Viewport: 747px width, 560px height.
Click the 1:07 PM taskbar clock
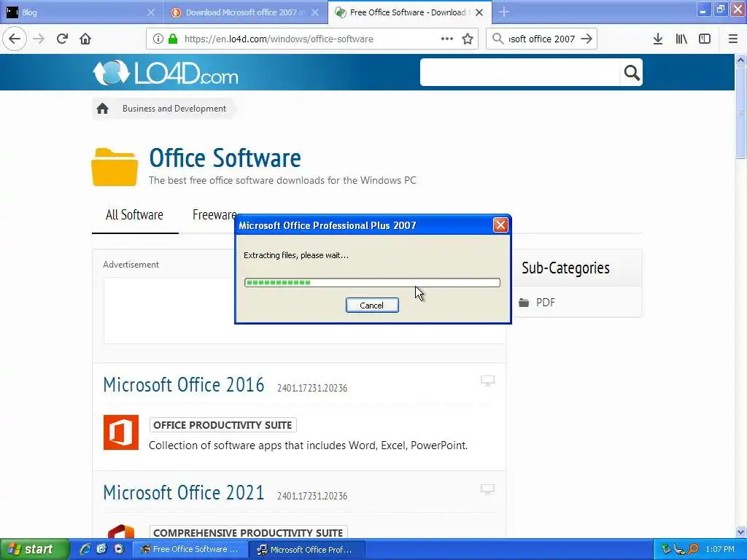coord(720,549)
